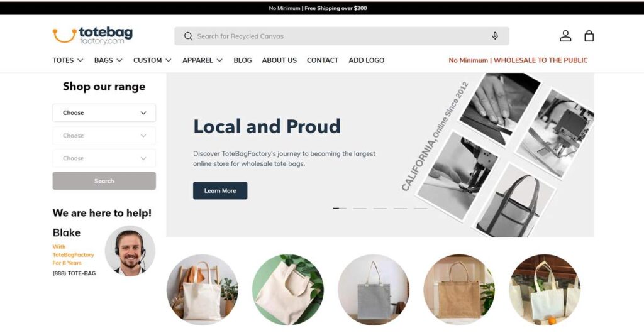
Task: Open the CUSTOM navigation menu
Action: point(152,60)
